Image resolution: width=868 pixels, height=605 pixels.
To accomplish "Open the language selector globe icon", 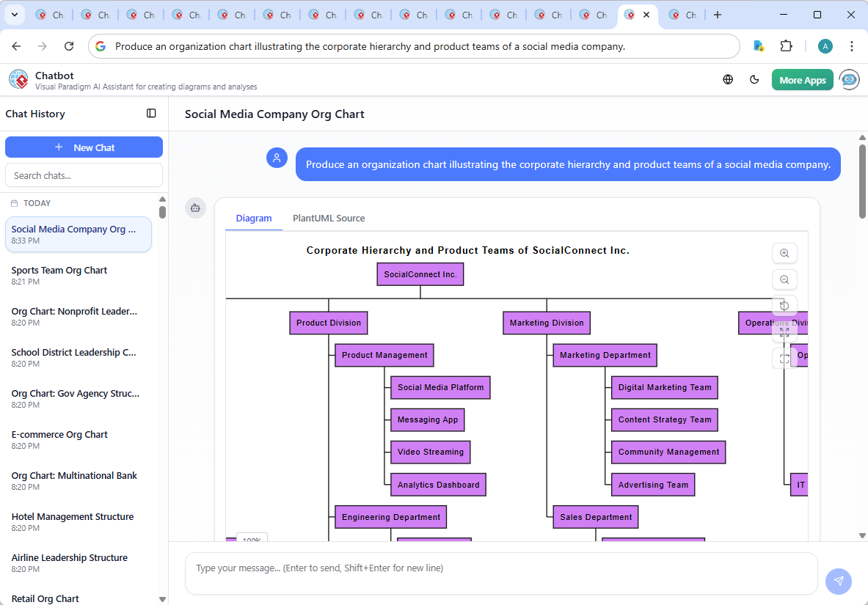I will pos(727,79).
